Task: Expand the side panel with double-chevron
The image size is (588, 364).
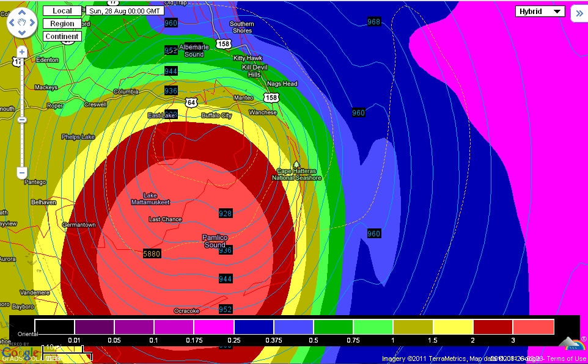Action: (579, 13)
